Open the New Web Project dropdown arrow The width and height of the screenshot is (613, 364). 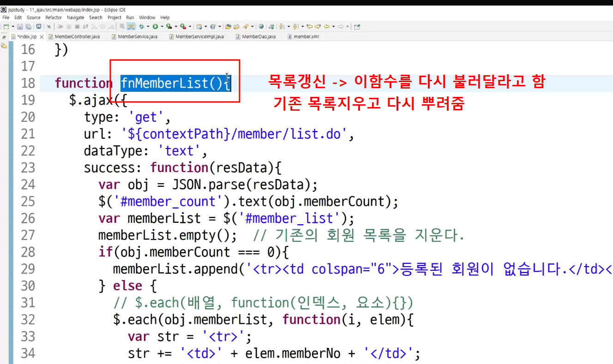click(206, 27)
